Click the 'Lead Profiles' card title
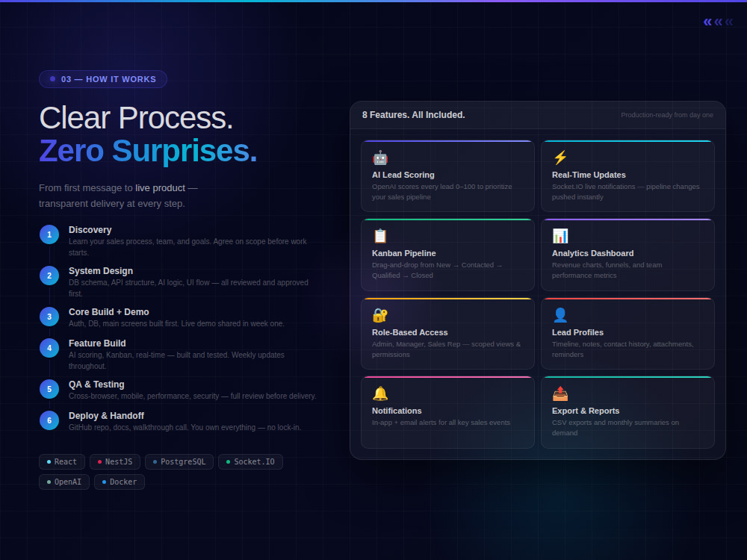The height and width of the screenshot is (560, 747). (x=577, y=332)
